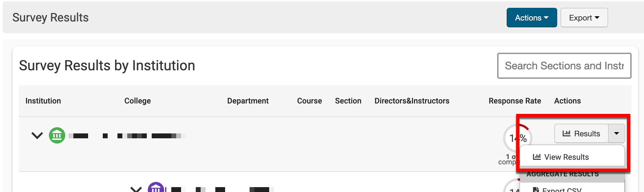Collapse the first institution row chevron
Screen dimensions: 644x192
tap(37, 135)
